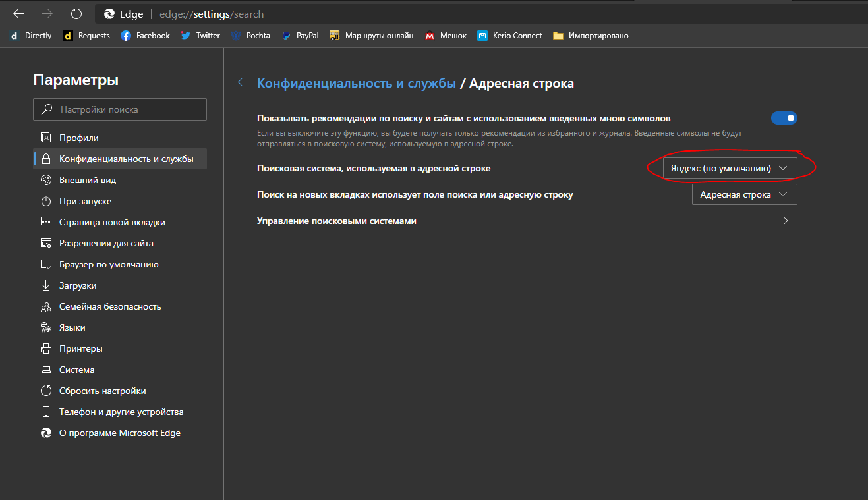Open the PayPal bookmark

[x=300, y=36]
